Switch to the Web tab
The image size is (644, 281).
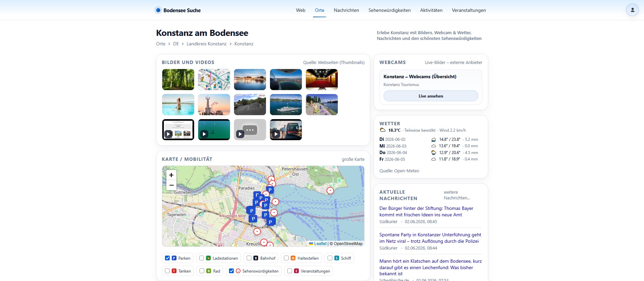300,10
